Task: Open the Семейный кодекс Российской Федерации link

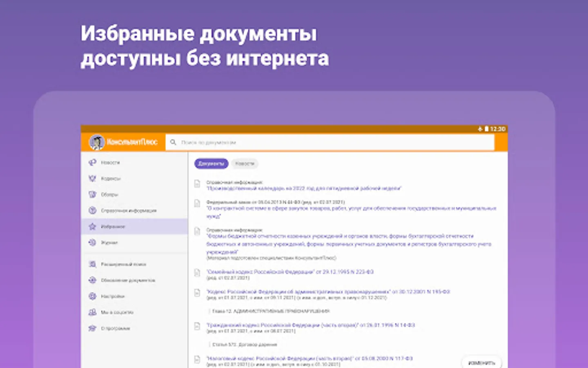Action: coord(290,272)
